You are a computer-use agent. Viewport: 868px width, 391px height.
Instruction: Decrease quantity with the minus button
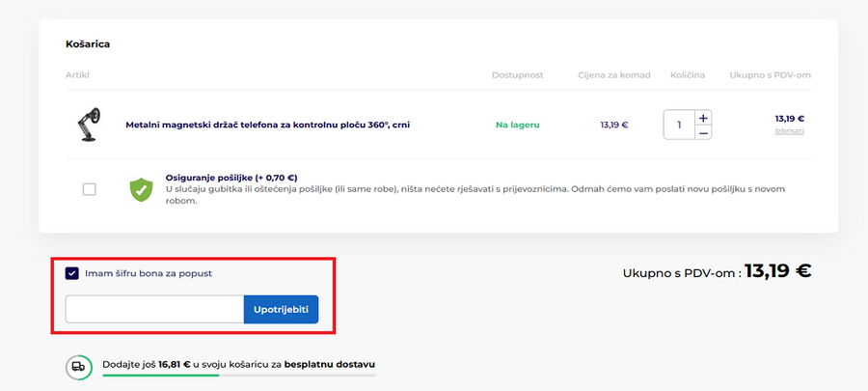click(703, 132)
